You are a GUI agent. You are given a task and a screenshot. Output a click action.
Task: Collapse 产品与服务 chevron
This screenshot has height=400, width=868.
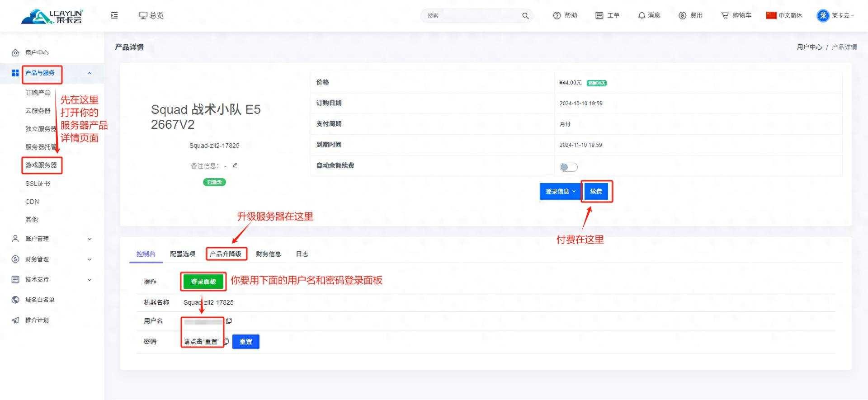90,73
